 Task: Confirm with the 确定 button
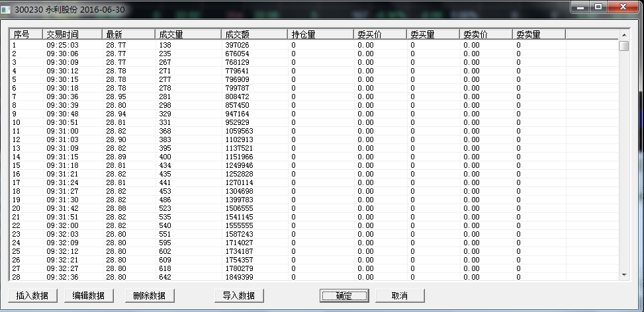click(x=344, y=295)
